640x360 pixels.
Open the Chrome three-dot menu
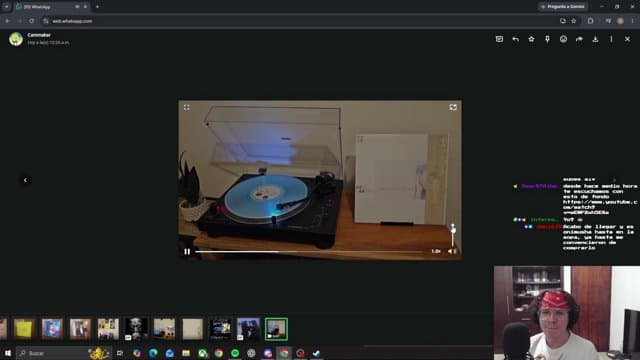click(633, 21)
